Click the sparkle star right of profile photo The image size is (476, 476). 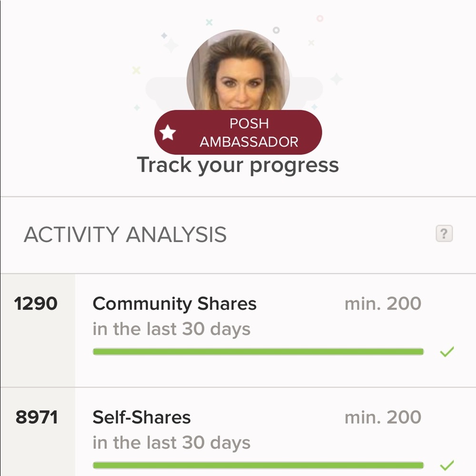pos(337,79)
